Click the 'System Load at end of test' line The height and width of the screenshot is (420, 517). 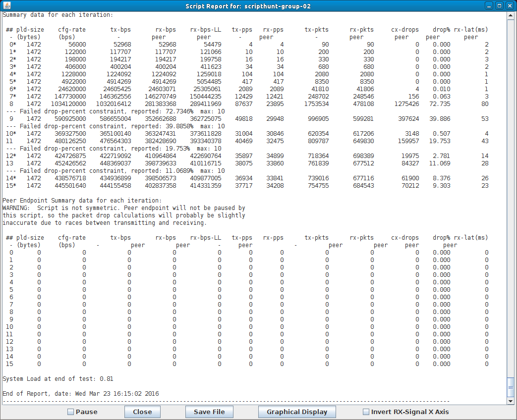pyautogui.click(x=58, y=379)
